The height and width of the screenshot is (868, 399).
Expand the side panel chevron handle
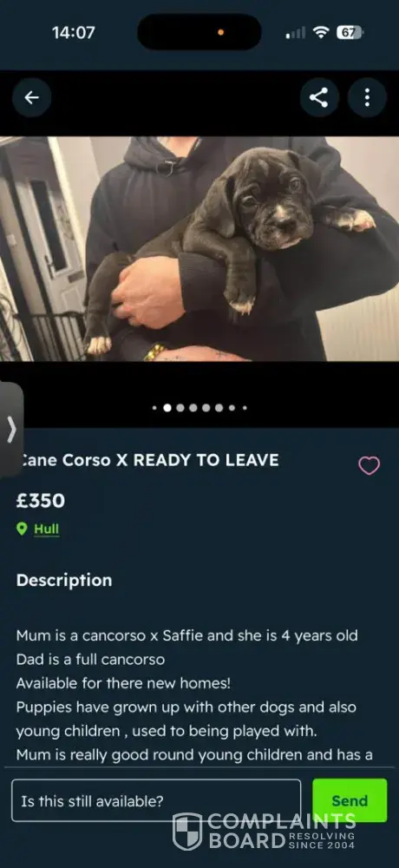(11, 430)
